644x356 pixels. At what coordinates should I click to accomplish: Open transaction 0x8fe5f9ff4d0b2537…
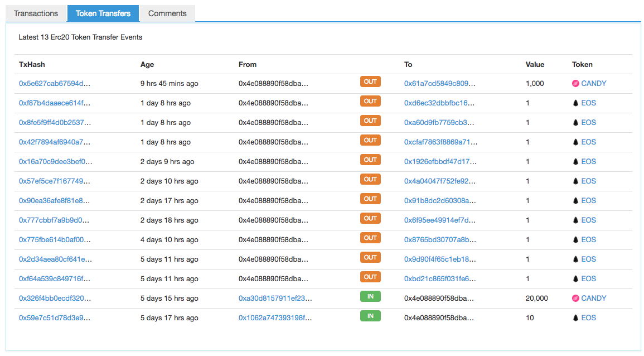(55, 123)
